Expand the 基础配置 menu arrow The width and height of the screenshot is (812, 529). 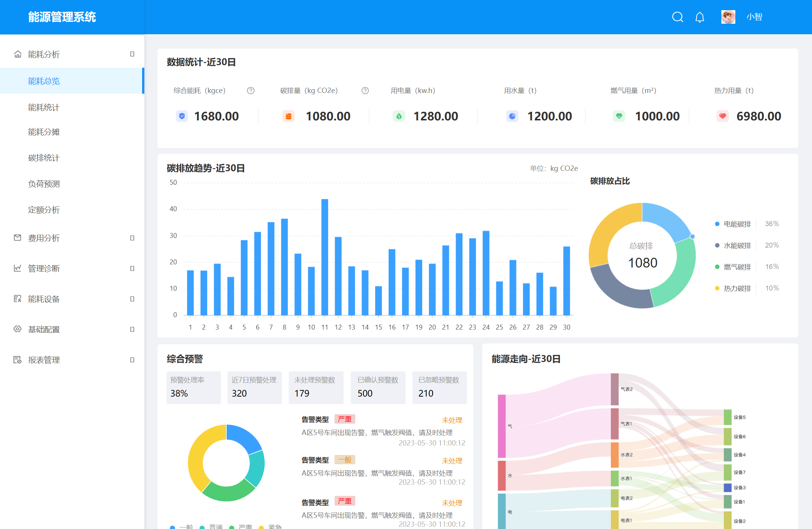pyautogui.click(x=132, y=329)
